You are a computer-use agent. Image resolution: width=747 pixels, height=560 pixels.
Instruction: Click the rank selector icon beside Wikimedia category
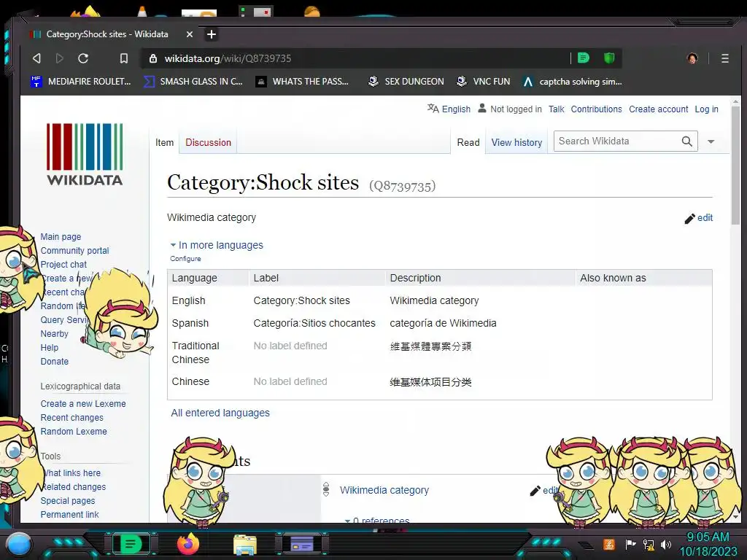coord(326,489)
